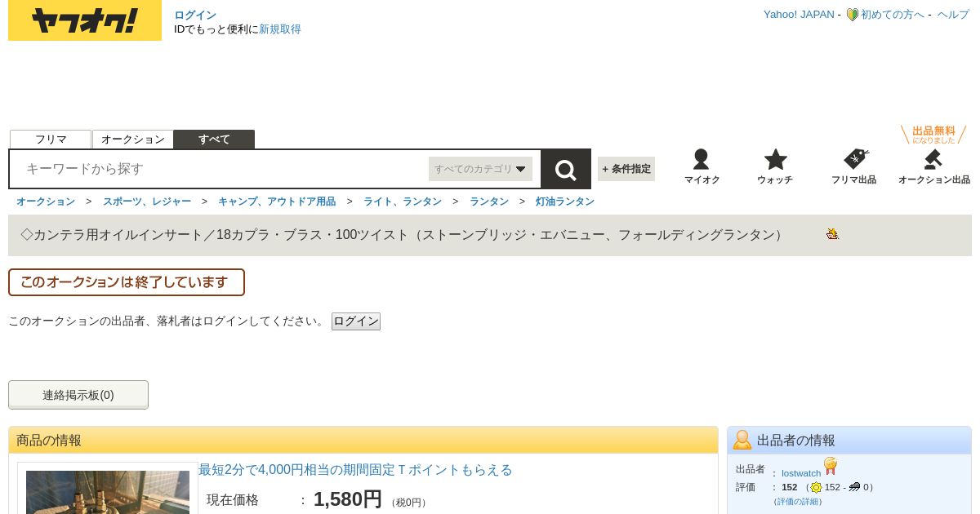Click the magnifying glass search button
The height and width of the screenshot is (514, 980).
pos(566,169)
